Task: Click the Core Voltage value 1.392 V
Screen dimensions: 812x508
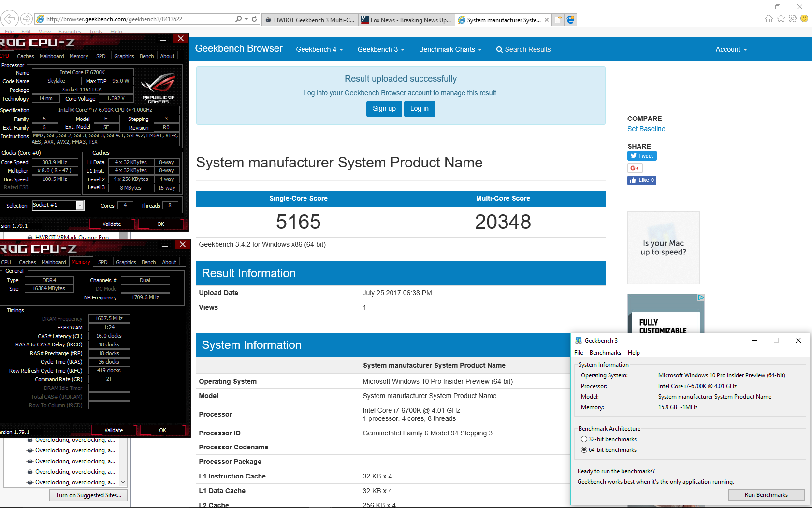Action: [x=116, y=99]
